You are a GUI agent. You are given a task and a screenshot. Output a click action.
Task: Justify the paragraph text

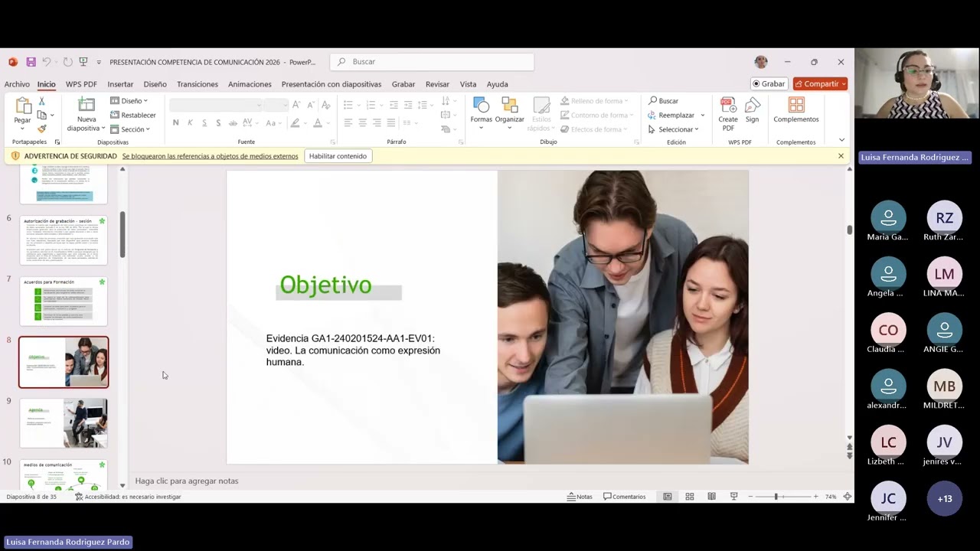[x=391, y=123]
